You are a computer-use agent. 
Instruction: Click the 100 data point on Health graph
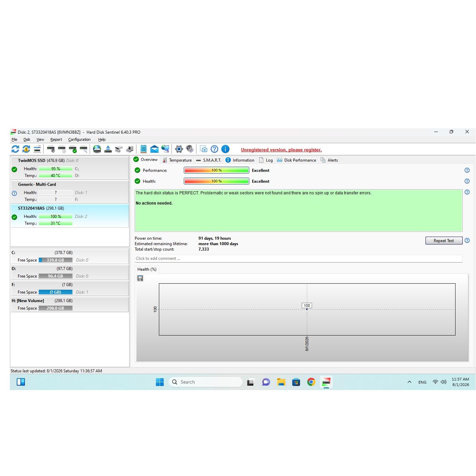coord(307,309)
